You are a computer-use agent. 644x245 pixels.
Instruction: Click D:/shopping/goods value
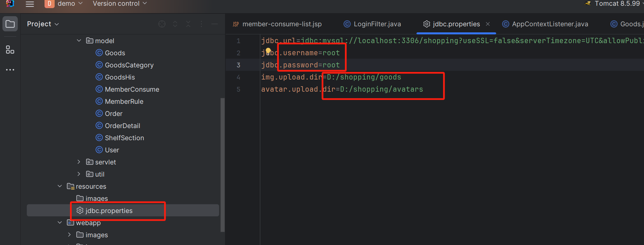click(364, 77)
